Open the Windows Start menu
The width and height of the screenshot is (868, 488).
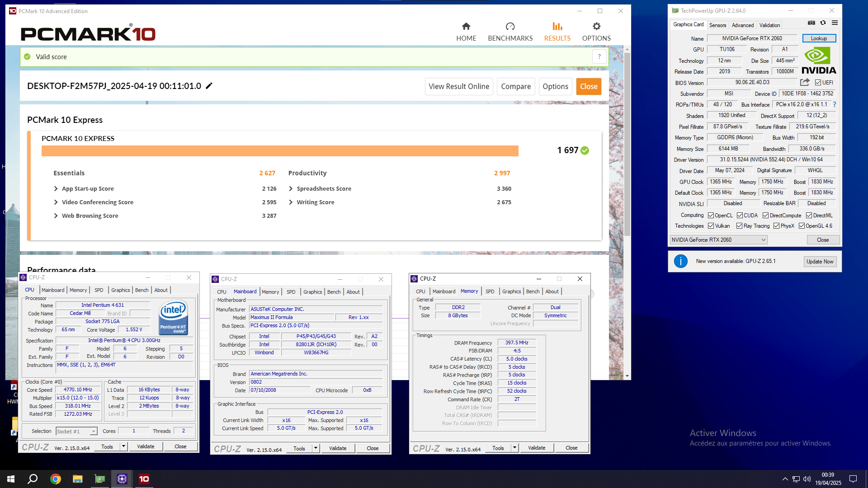tap(11, 479)
